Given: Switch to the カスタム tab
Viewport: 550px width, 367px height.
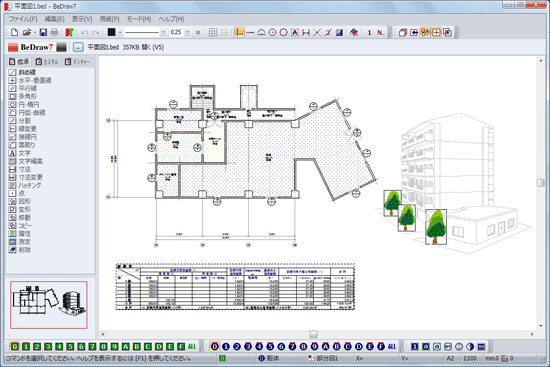Looking at the screenshot, I should pyautogui.click(x=47, y=62).
